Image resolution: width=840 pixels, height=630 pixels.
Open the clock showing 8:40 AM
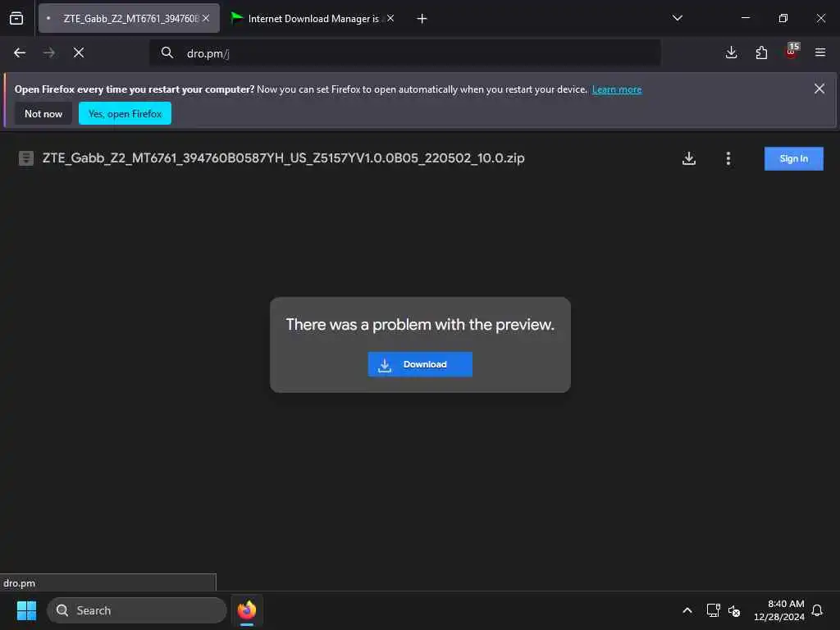(778, 610)
